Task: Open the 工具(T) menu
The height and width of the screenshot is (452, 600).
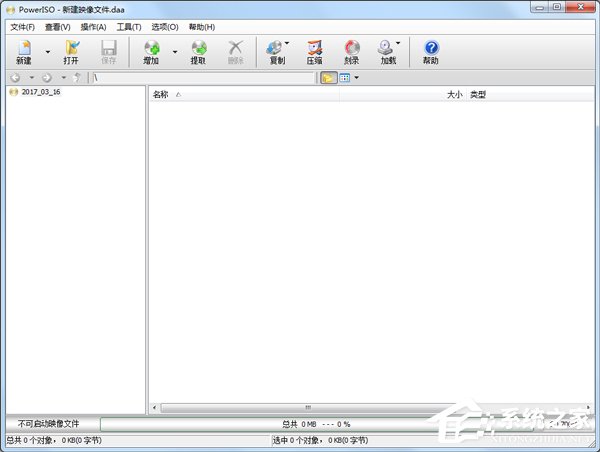Action: [x=129, y=27]
